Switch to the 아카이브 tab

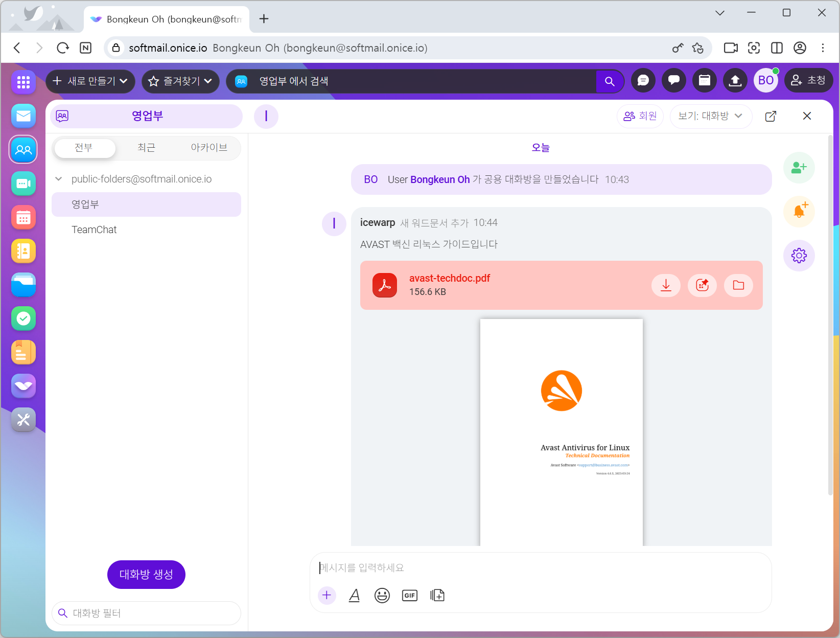click(x=209, y=148)
